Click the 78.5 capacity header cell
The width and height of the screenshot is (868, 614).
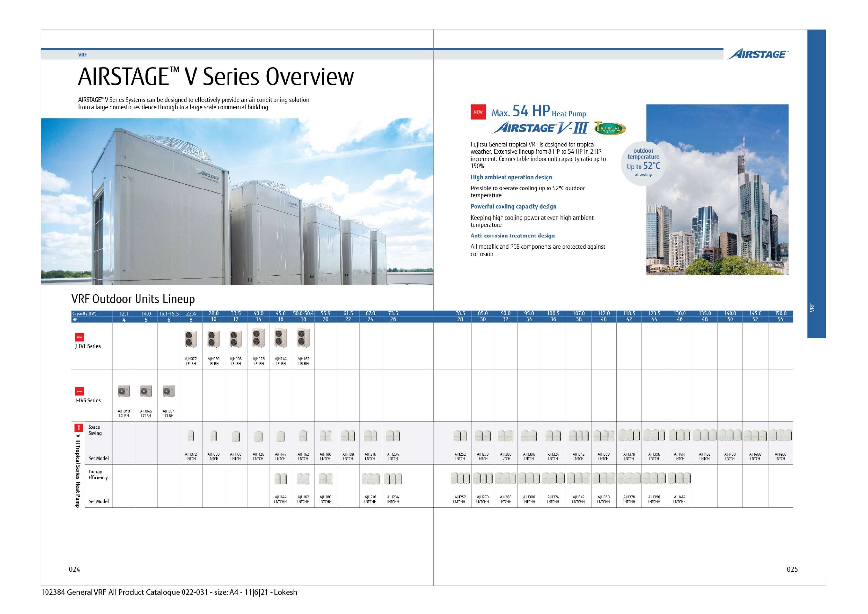460,314
